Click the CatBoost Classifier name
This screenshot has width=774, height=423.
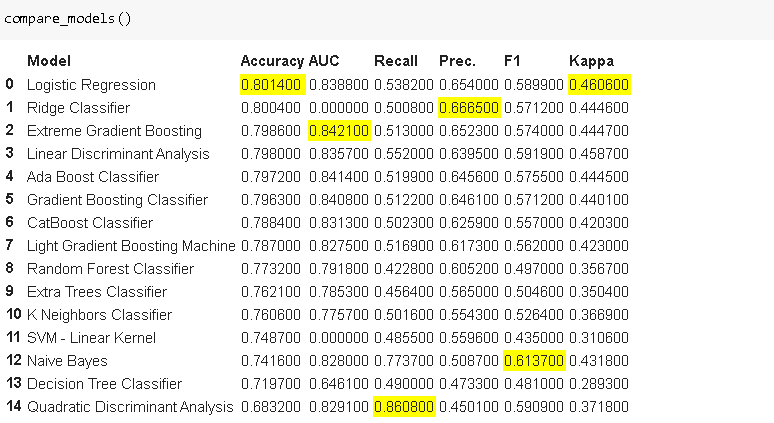click(x=90, y=223)
